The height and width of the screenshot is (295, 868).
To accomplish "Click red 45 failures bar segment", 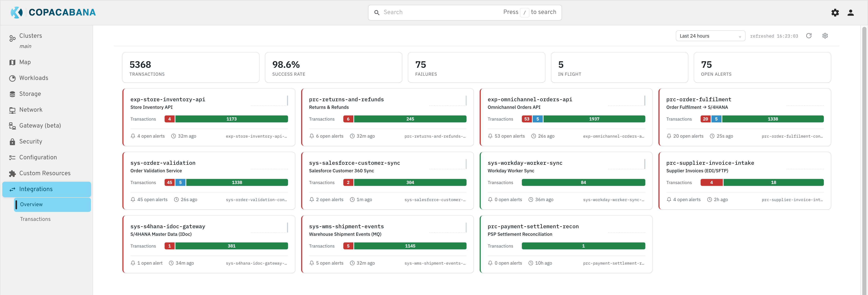I will 170,183.
